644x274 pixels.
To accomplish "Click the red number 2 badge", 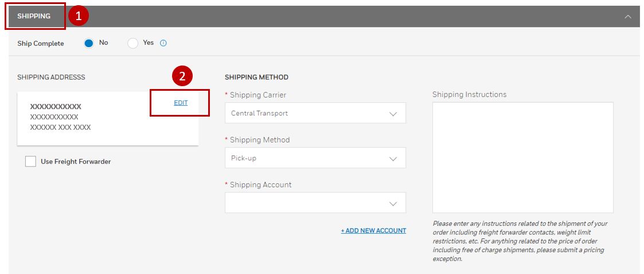I will 182,76.
